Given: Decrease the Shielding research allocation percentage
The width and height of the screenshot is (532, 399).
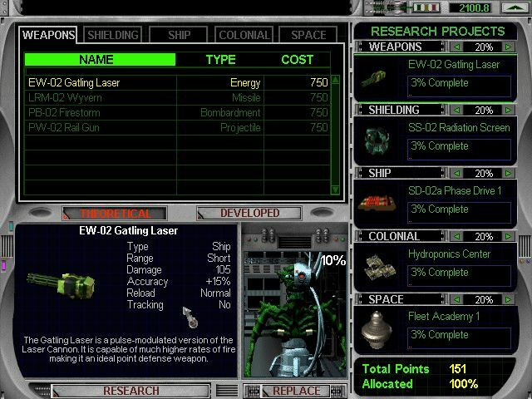Looking at the screenshot, I should (x=458, y=111).
